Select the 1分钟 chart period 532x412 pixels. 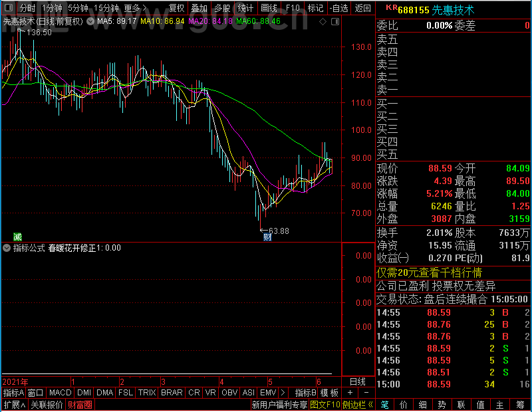coord(52,8)
